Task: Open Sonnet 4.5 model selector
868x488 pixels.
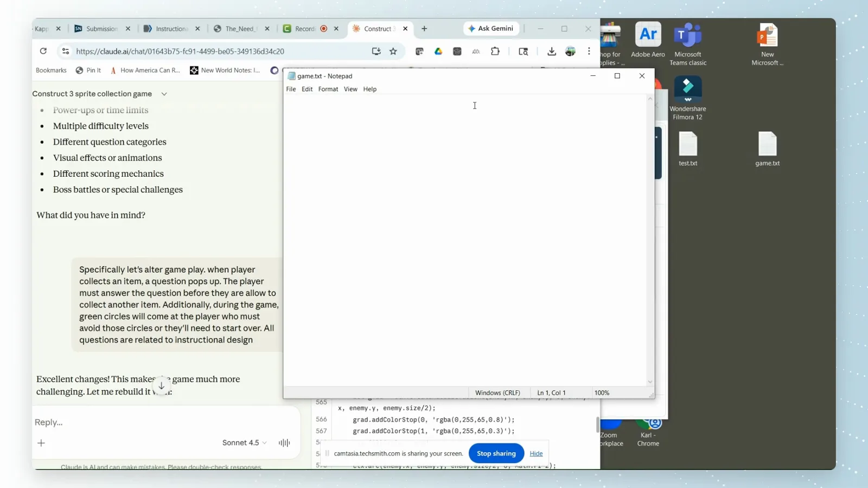Action: point(244,442)
